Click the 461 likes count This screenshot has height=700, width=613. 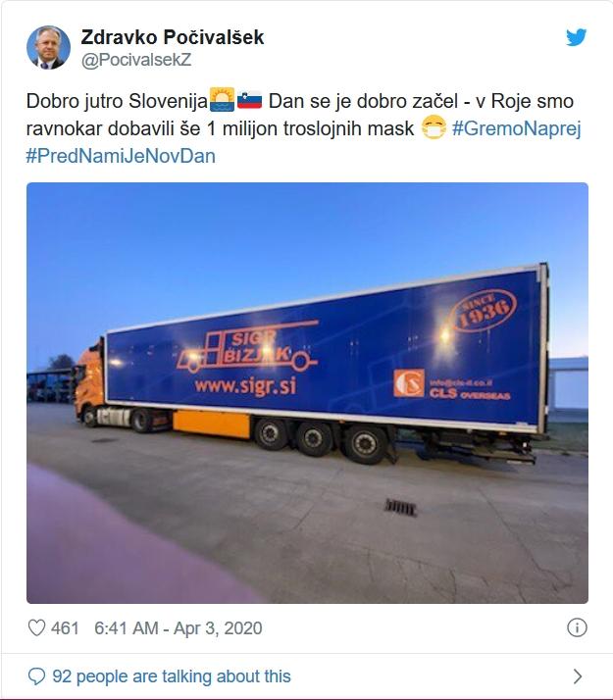pyautogui.click(x=65, y=627)
